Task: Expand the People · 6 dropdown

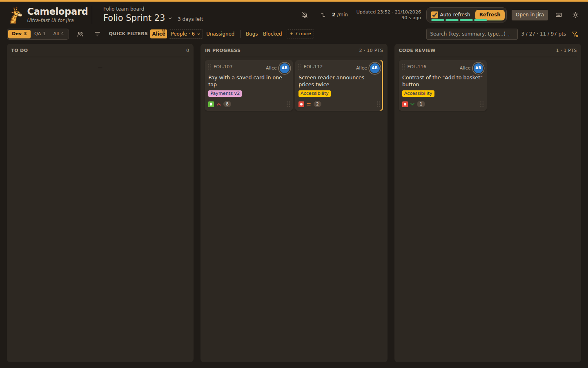Action: click(186, 34)
